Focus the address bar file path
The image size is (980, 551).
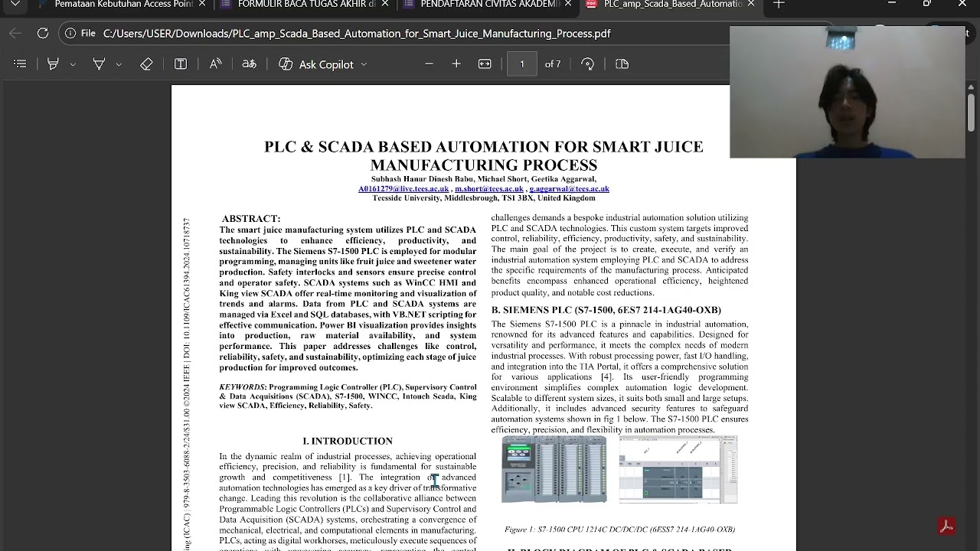(x=357, y=34)
